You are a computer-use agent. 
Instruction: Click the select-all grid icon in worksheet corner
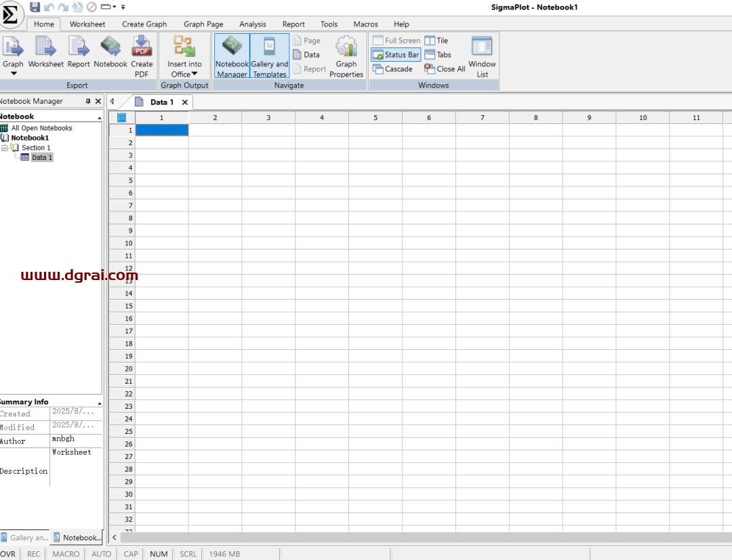click(122, 118)
